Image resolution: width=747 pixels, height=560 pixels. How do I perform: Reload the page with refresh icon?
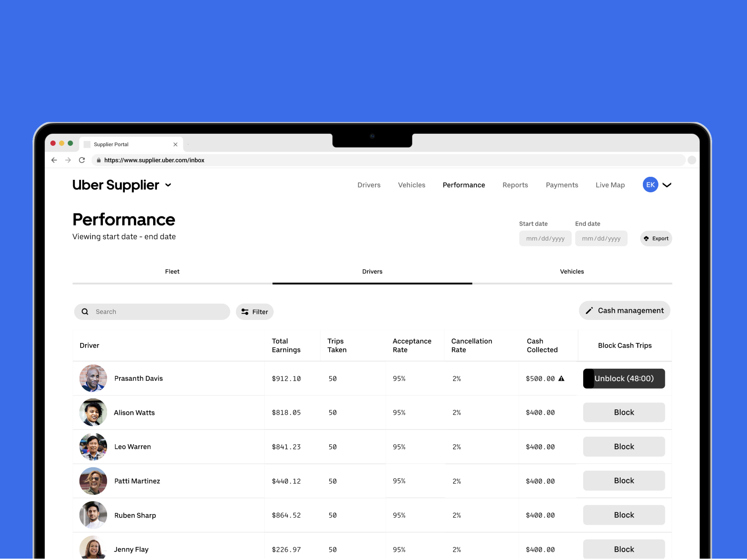[x=82, y=160]
